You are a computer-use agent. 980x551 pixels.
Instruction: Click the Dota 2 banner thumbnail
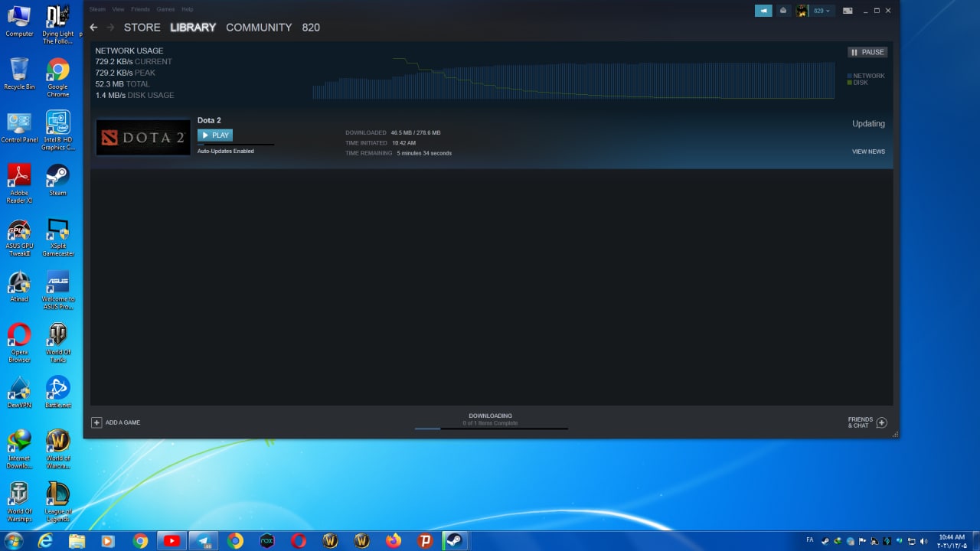pos(143,137)
